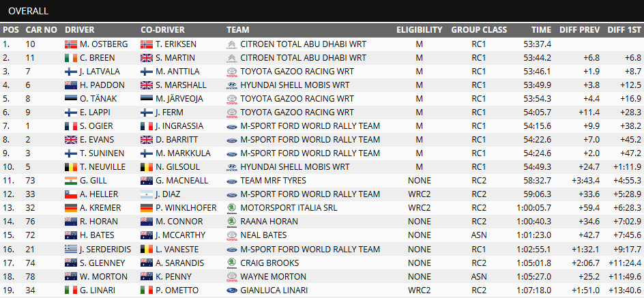Viewport: 644px width, 298px height.
Task: Click the ELIGIBILITY column header
Action: click(419, 30)
